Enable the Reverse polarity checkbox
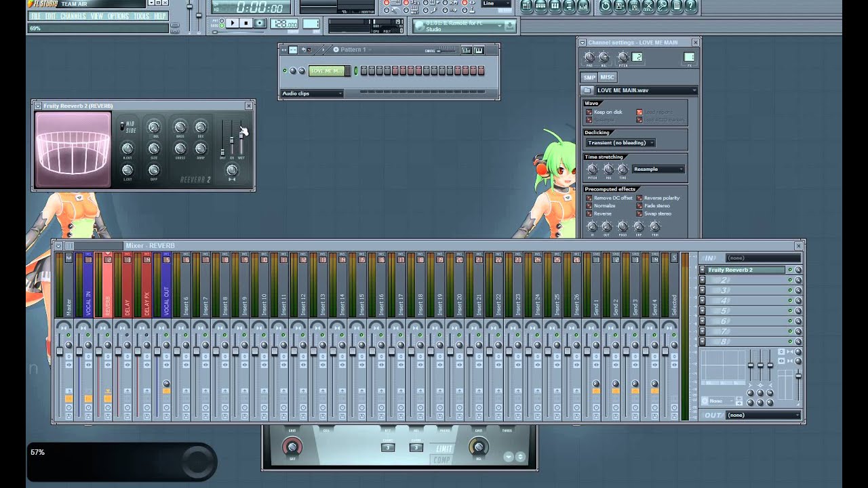Screen dimensions: 868x488 click(639, 198)
